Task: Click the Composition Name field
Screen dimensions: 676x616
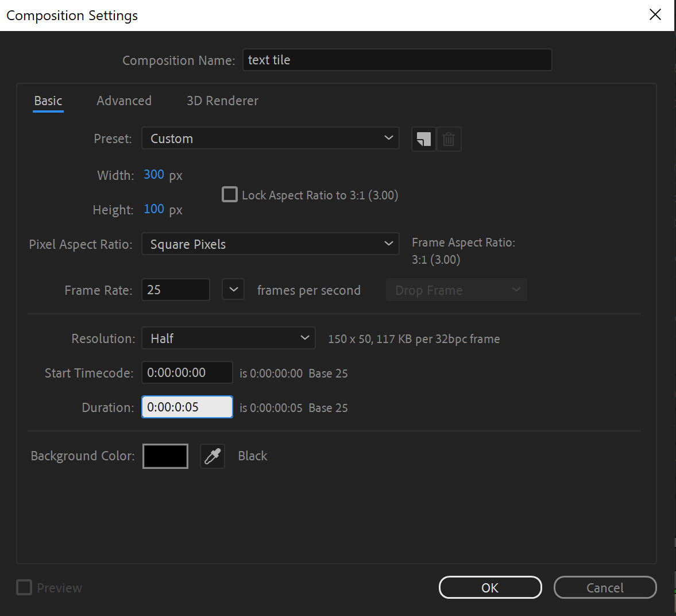Action: coord(397,60)
